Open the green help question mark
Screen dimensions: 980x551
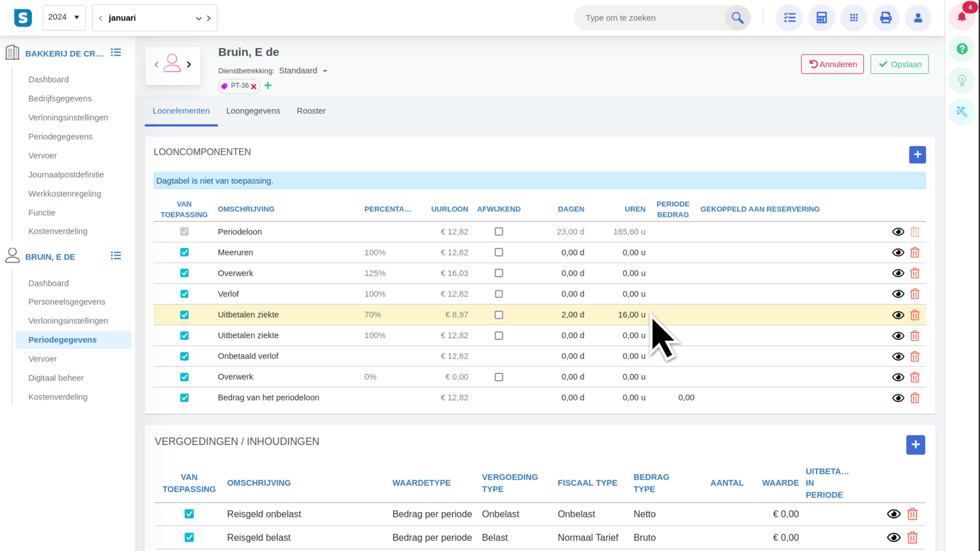[962, 49]
